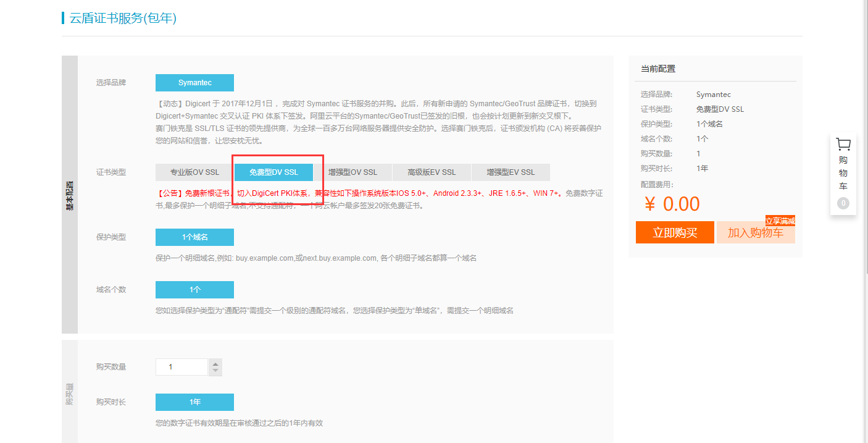Select 1年 purchase duration
The image size is (868, 443).
(x=194, y=402)
